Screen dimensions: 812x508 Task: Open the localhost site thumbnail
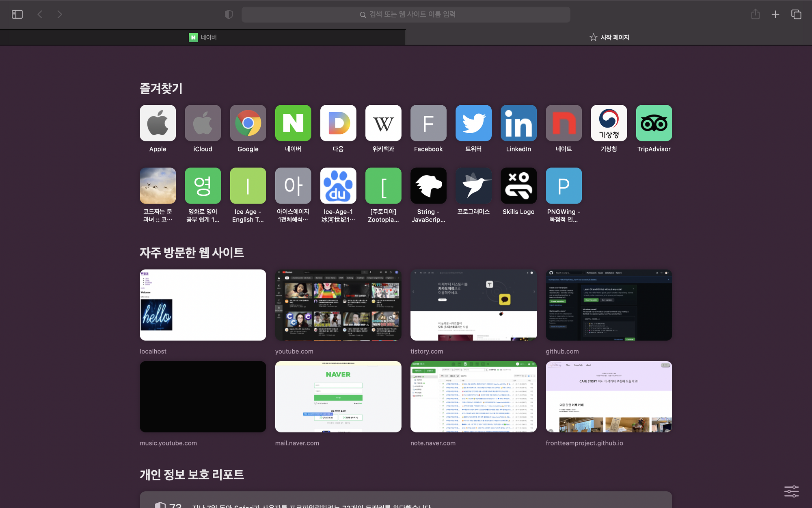[203, 305]
